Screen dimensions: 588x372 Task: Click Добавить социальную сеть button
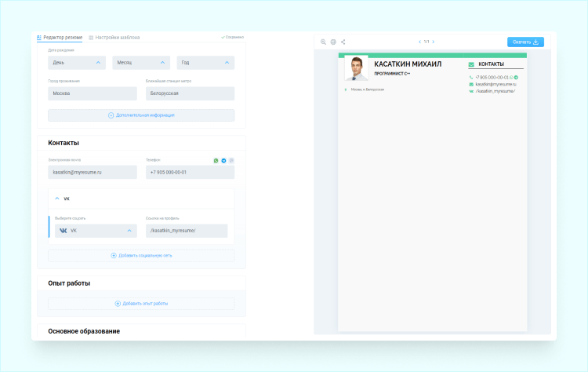tap(141, 256)
